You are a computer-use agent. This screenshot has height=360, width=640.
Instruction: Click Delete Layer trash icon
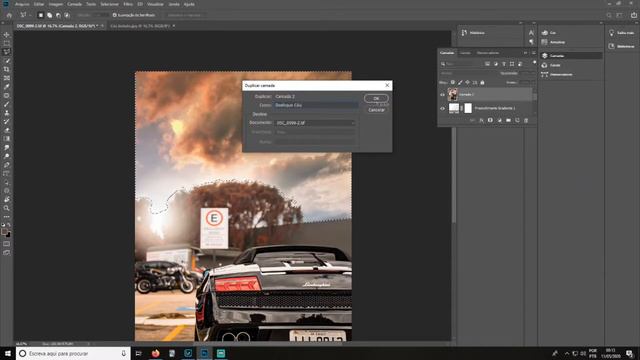coord(526,120)
